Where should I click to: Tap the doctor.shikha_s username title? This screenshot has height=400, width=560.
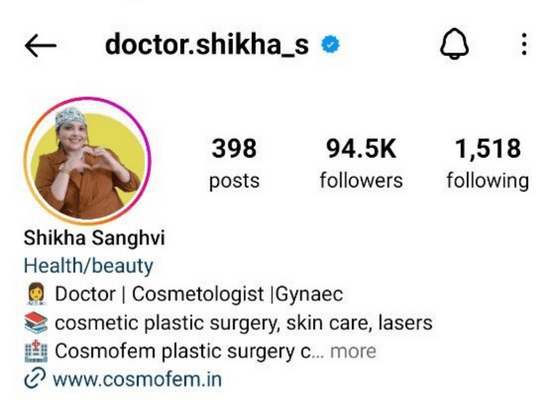[207, 44]
